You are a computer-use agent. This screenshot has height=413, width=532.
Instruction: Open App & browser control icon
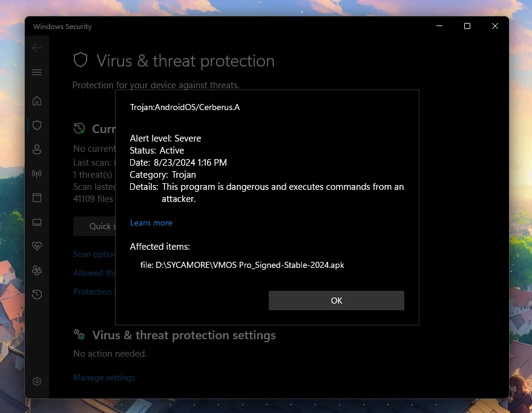point(37,198)
